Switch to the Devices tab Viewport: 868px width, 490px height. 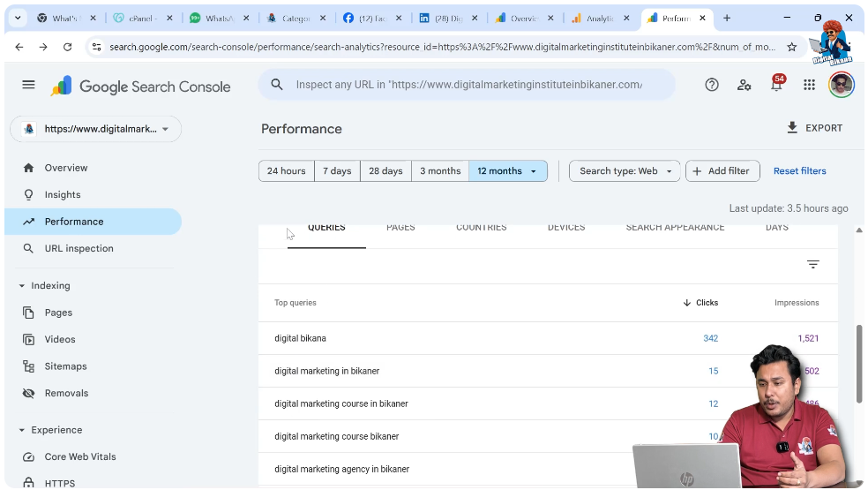pos(565,229)
